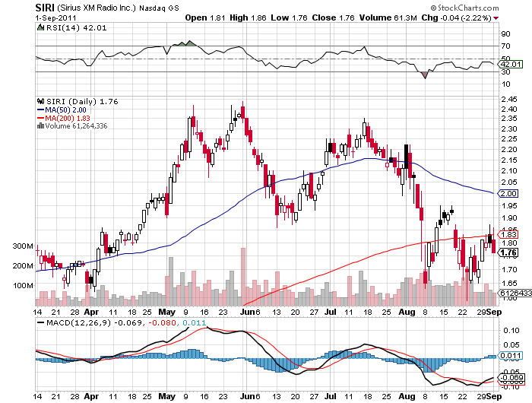Click the SIRI (Daily) 1.76 legend text
This screenshot has height=403, width=532.
click(x=82, y=102)
